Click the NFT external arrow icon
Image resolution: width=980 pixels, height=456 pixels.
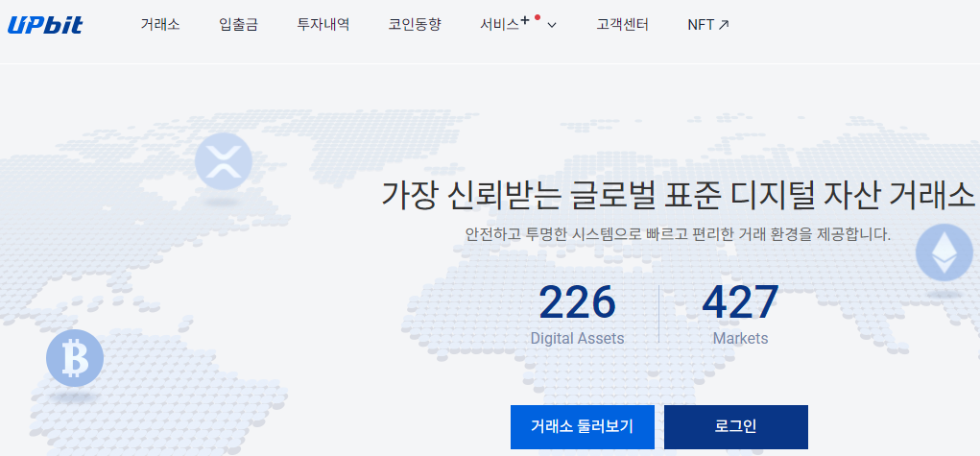[724, 25]
